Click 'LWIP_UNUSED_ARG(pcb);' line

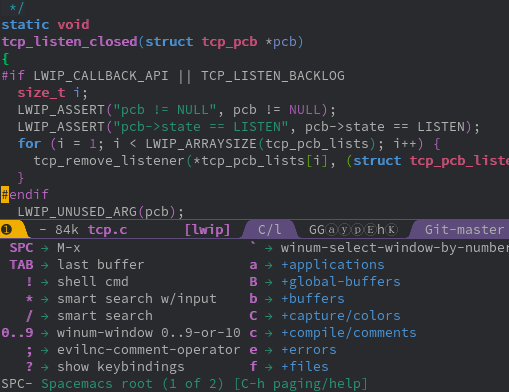pos(100,212)
